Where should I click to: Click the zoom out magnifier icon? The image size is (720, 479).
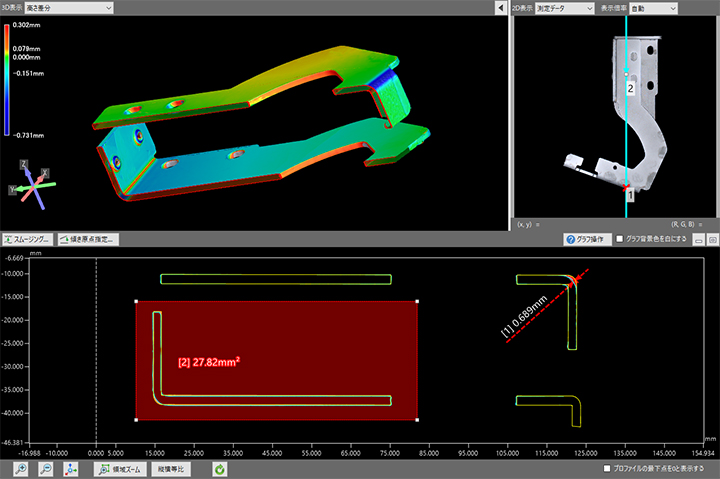(45, 468)
